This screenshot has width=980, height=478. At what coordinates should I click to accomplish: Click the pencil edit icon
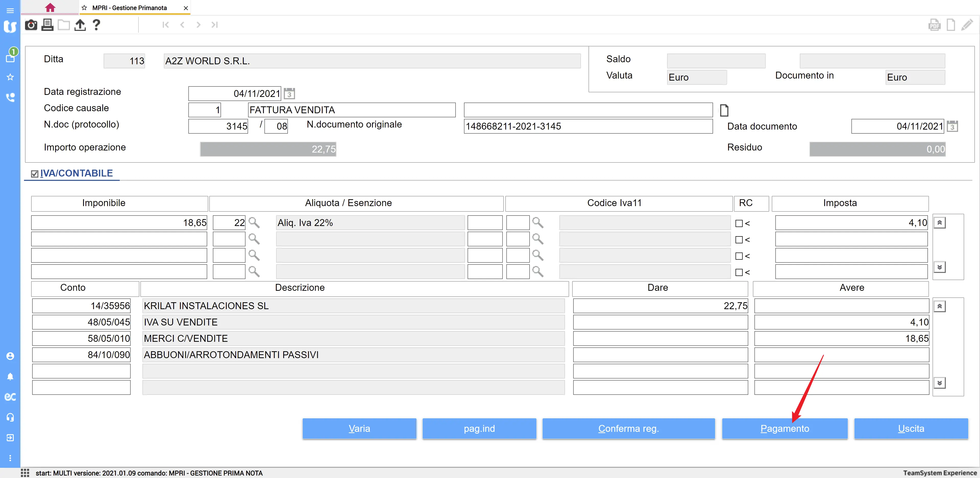[x=967, y=25]
